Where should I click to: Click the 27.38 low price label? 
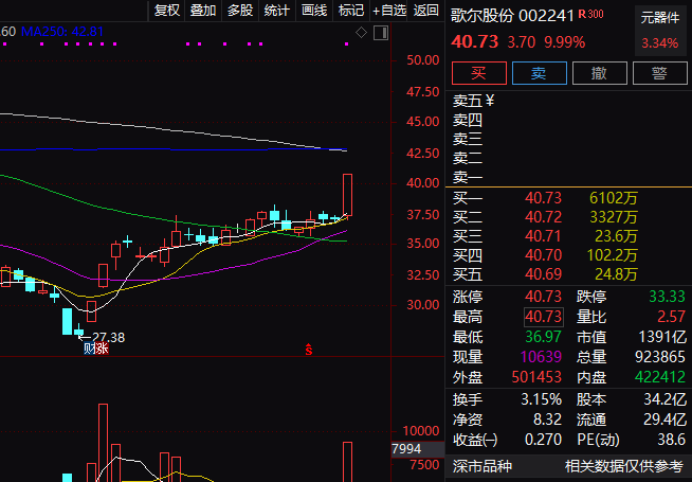tap(108, 338)
